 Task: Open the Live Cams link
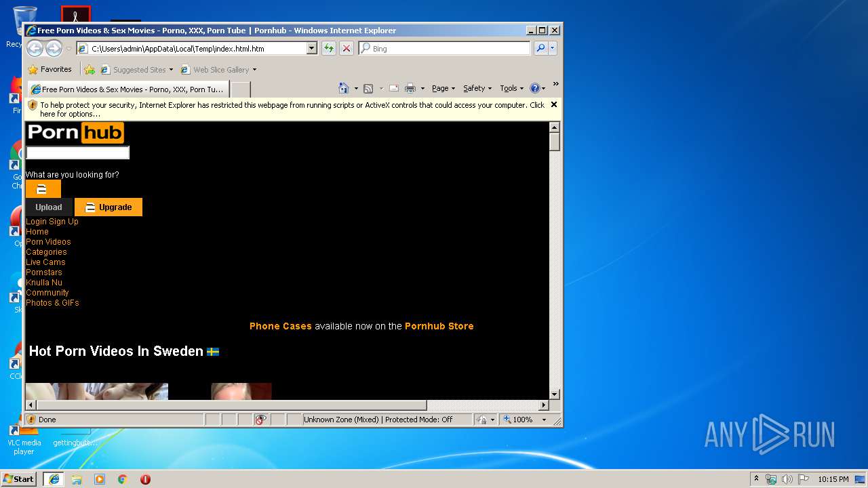[x=45, y=262]
